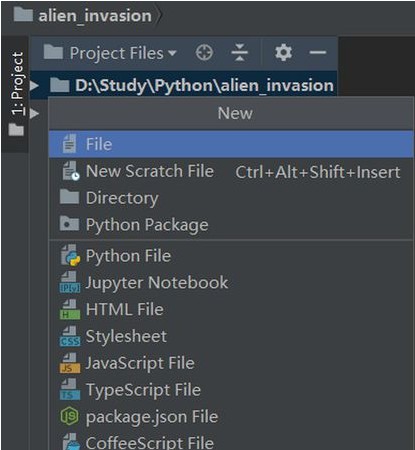This screenshot has height=450, width=415.
Task: Select File from the New menu
Action: tap(231, 144)
